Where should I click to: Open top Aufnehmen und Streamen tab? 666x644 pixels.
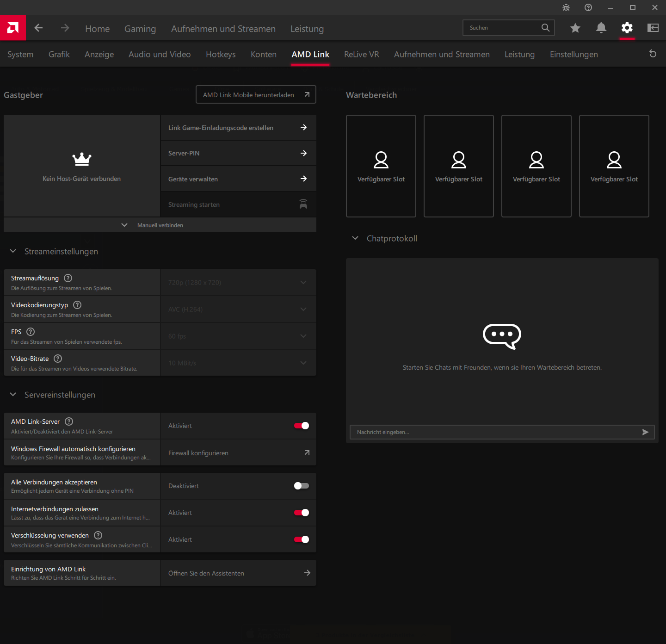pos(223,29)
